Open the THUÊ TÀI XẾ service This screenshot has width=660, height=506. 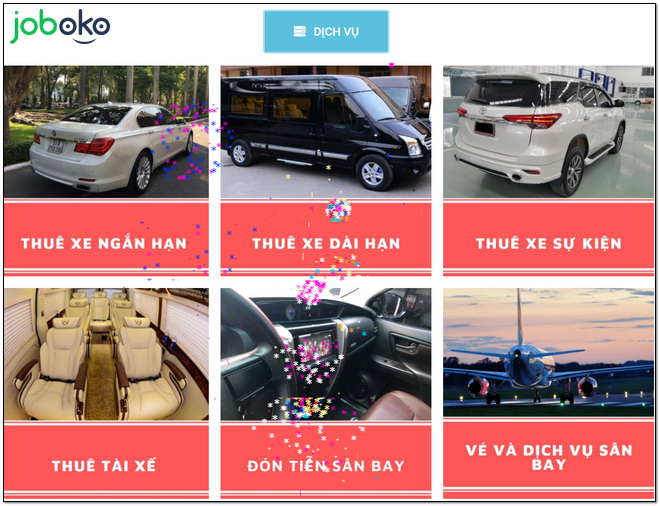pyautogui.click(x=106, y=461)
